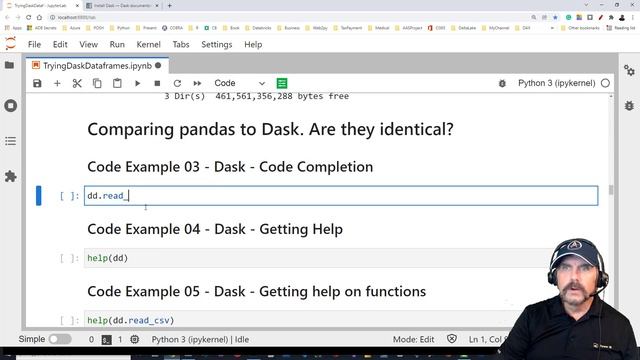The height and width of the screenshot is (360, 640).
Task: Bookmark page with the star icon
Action: [555, 18]
